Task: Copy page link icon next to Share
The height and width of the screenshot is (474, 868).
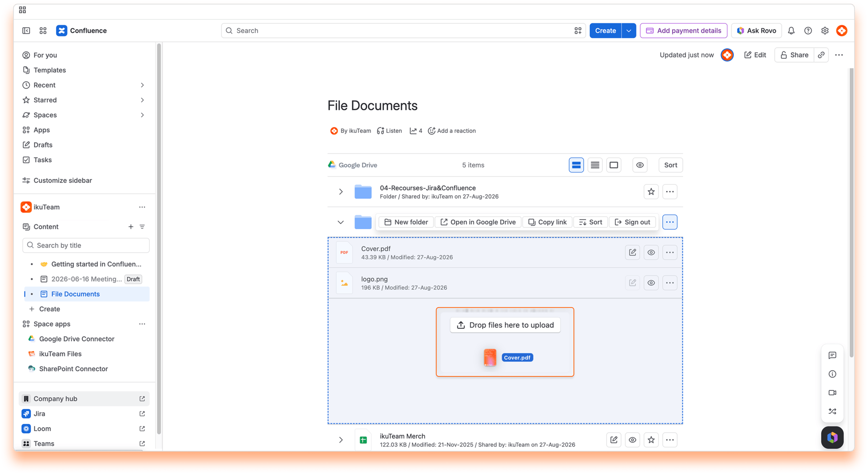Action: [x=821, y=55]
